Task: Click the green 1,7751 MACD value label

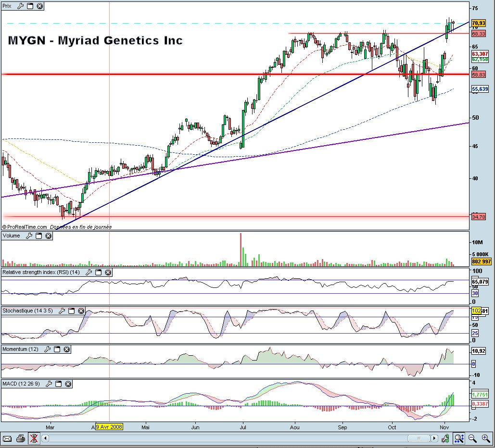Action: pos(480,395)
